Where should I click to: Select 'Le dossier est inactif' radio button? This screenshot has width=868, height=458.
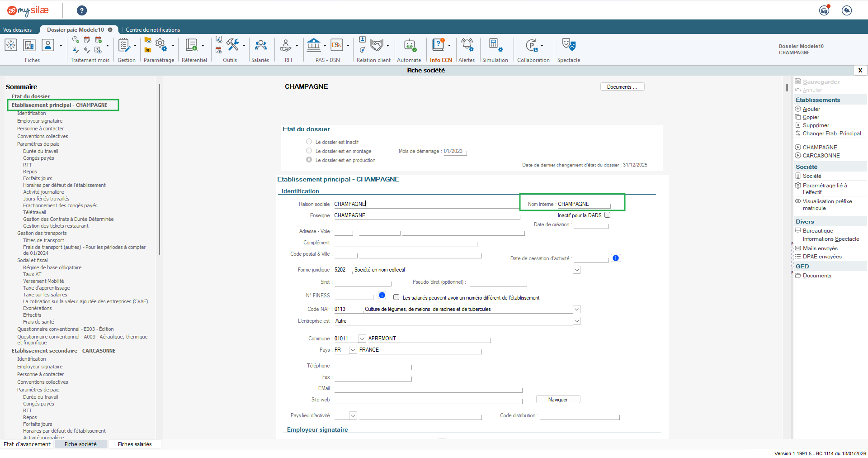(309, 142)
